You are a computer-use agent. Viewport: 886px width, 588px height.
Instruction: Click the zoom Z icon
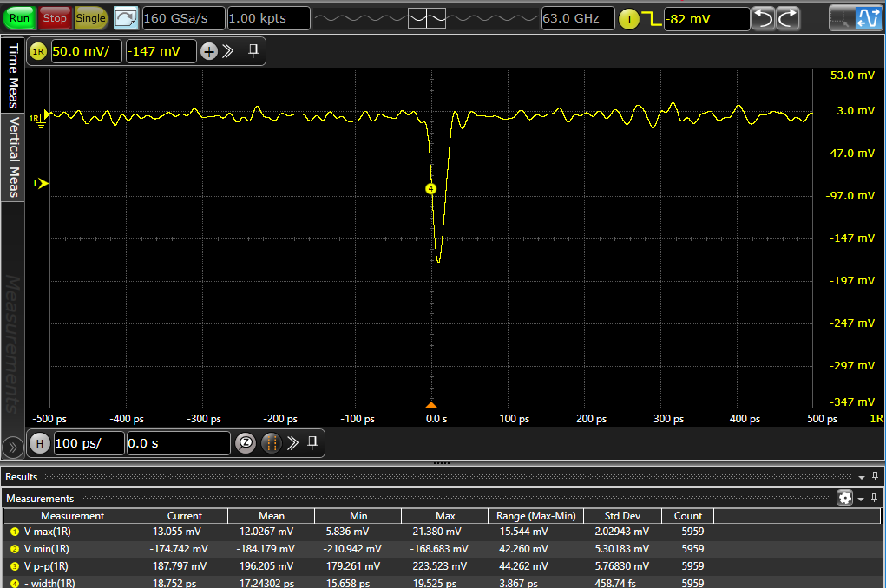coord(246,443)
